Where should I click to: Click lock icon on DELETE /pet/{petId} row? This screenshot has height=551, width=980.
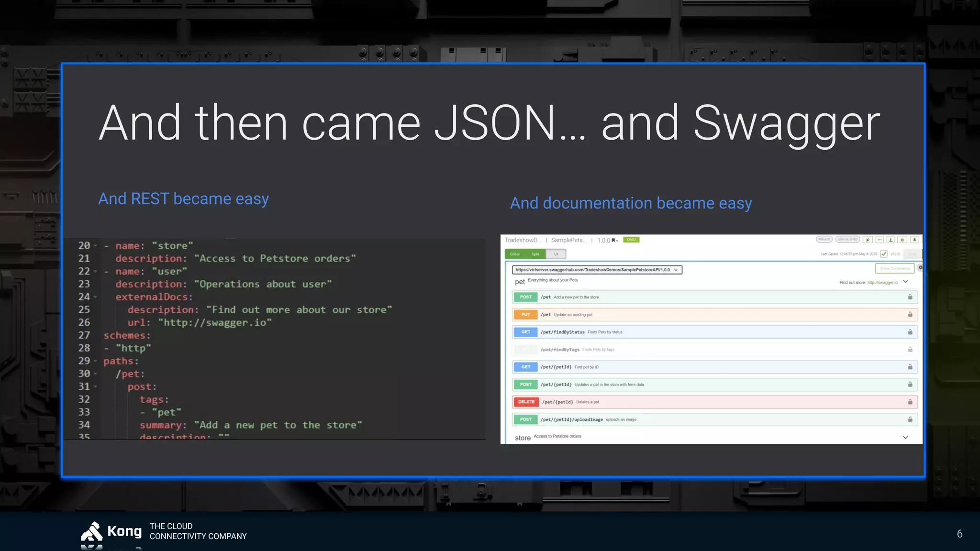[910, 402]
